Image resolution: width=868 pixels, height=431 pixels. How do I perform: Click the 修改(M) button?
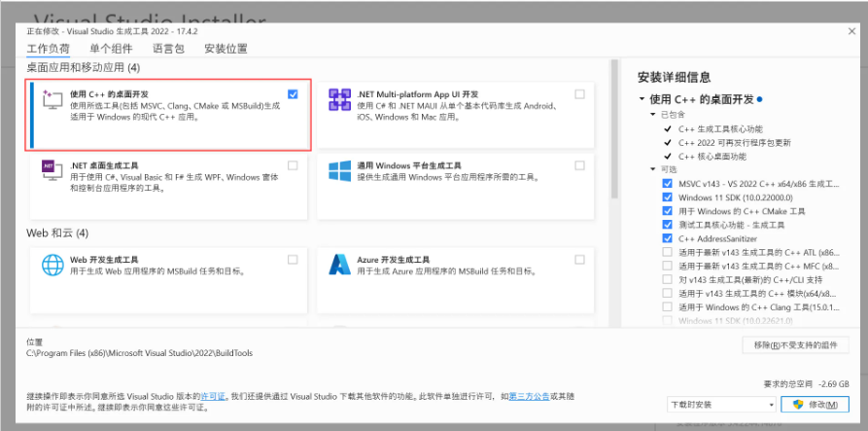(x=815, y=405)
